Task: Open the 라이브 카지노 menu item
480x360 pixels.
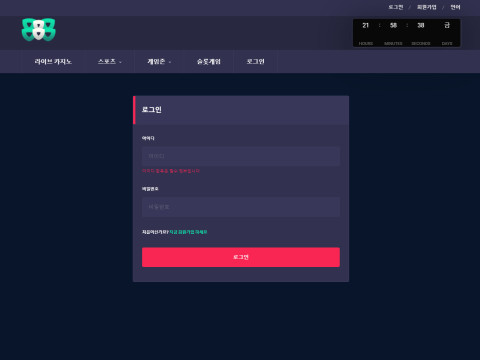Action: 53,62
